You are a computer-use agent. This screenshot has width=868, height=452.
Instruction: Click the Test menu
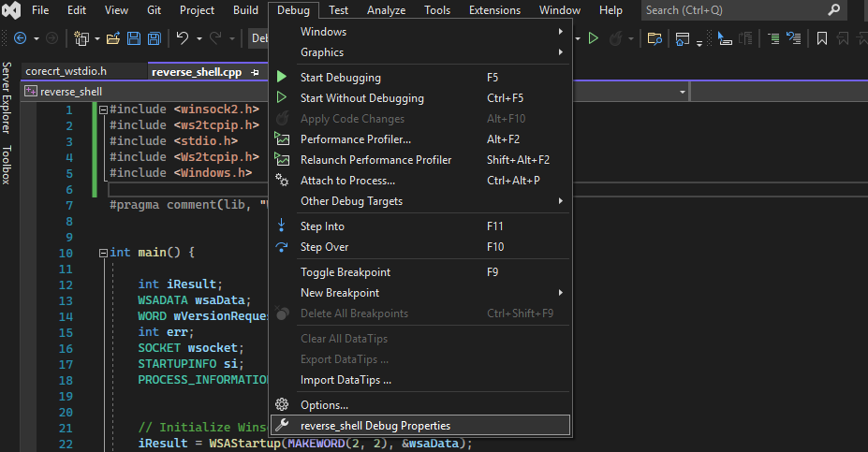(338, 10)
